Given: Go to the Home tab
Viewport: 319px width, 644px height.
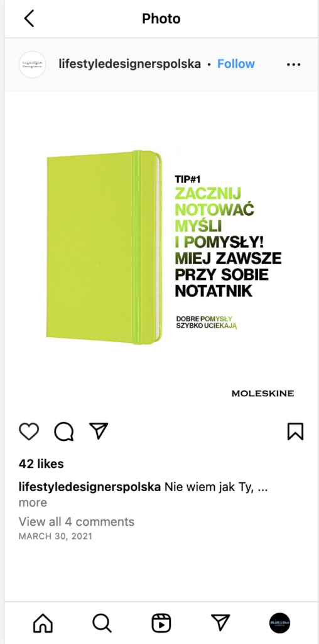Looking at the screenshot, I should [43, 623].
